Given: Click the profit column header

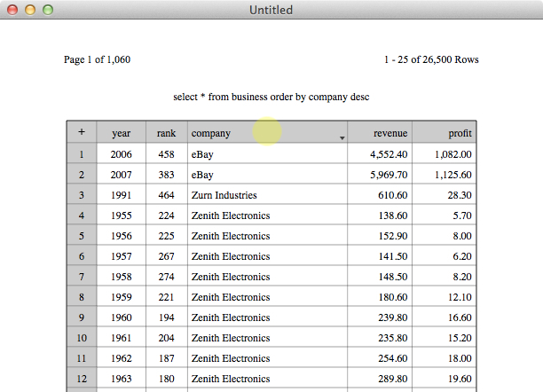Looking at the screenshot, I should (445, 133).
